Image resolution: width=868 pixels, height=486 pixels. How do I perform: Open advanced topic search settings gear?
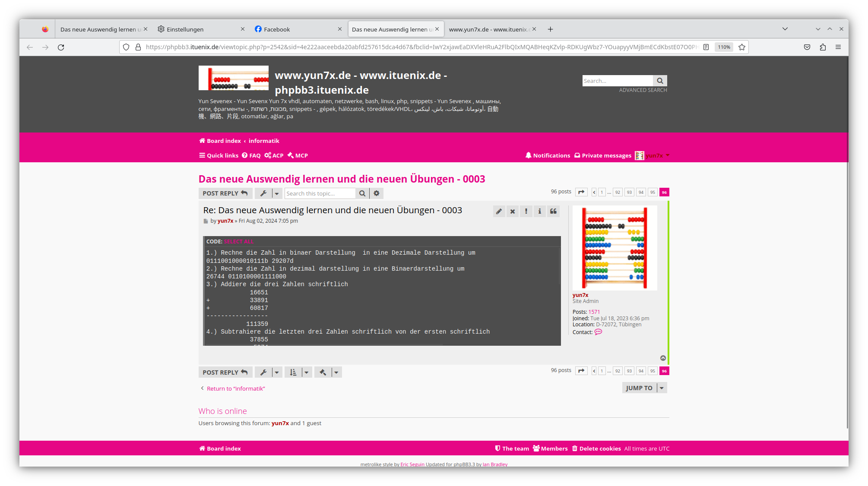pyautogui.click(x=377, y=193)
